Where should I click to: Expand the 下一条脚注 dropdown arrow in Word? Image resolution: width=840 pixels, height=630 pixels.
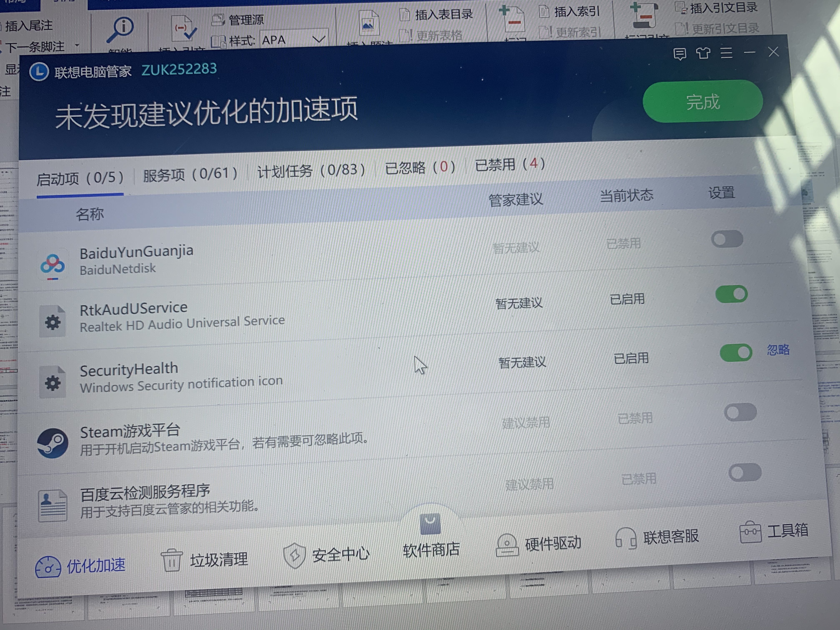[x=77, y=45]
